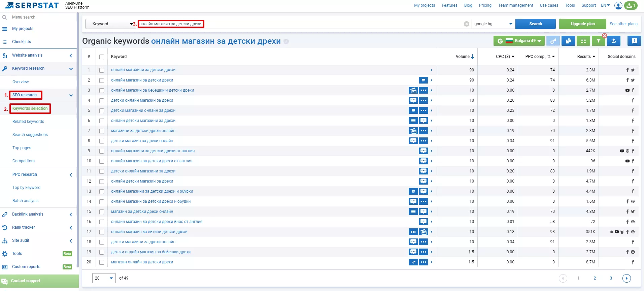Viewport: 644px width, 291px height.
Task: Click the Site audit sitemap icon in the sidebar
Action: pyautogui.click(x=5, y=240)
